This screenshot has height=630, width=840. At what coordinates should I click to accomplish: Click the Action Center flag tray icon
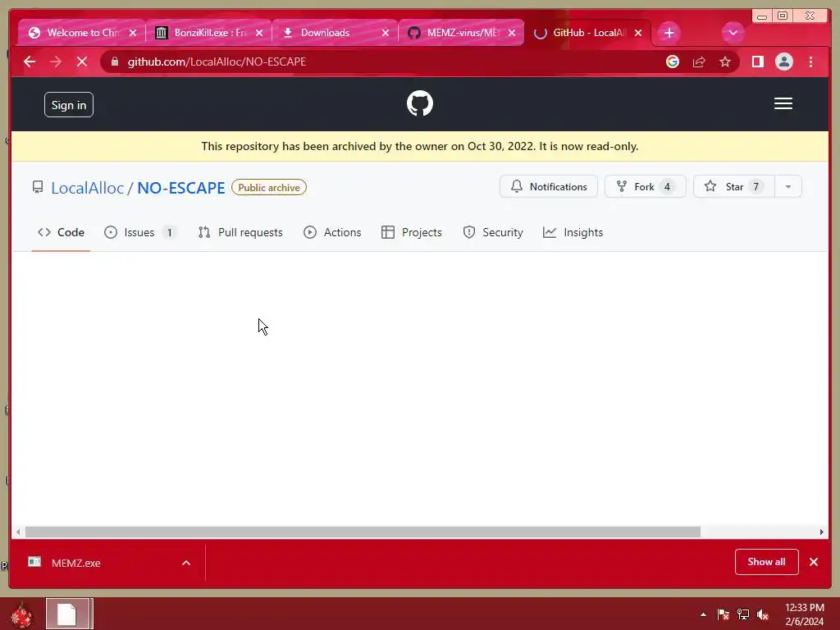click(x=724, y=614)
